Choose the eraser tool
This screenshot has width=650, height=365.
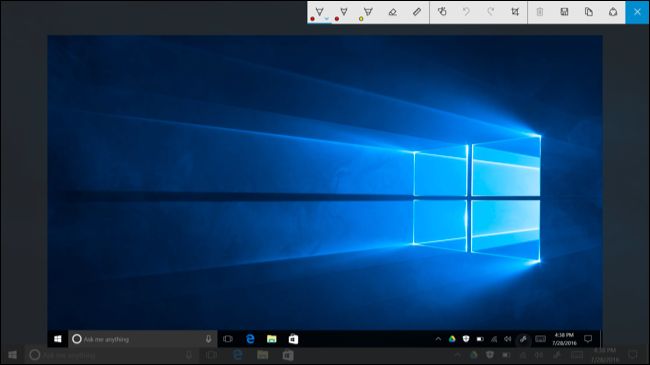393,12
